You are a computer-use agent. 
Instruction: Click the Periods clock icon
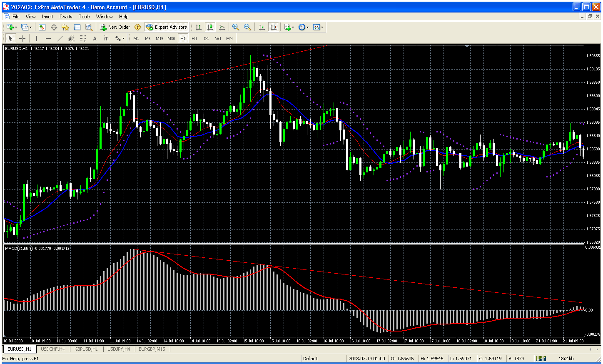(x=302, y=27)
